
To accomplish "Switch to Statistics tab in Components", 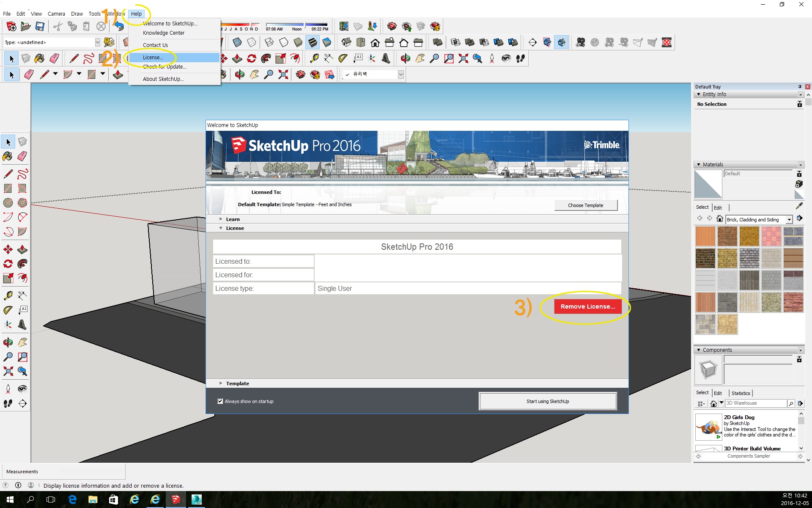I will click(741, 393).
